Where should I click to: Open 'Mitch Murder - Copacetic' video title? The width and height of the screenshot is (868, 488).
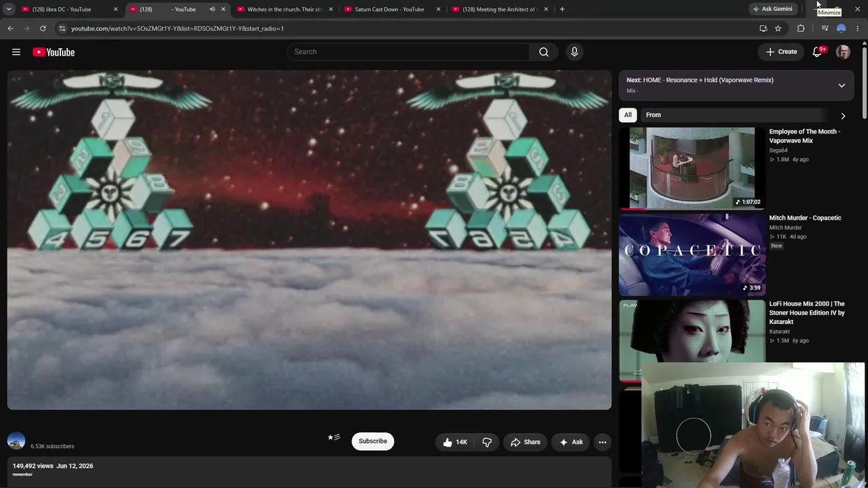(805, 218)
